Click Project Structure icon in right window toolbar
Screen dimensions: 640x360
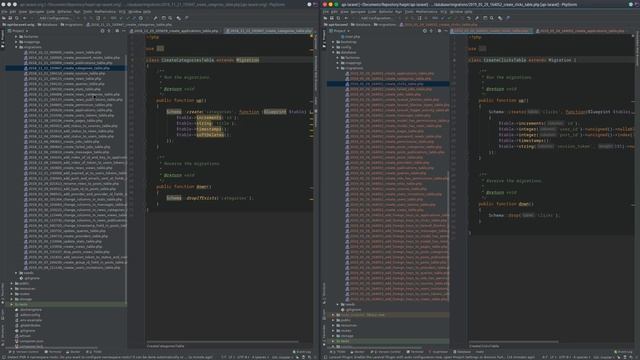coord(485,18)
